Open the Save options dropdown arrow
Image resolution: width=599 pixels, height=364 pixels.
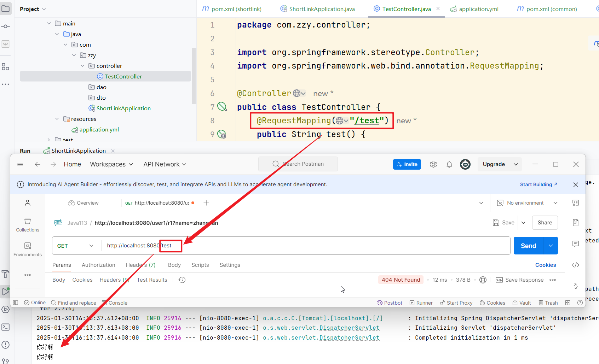pyautogui.click(x=523, y=223)
